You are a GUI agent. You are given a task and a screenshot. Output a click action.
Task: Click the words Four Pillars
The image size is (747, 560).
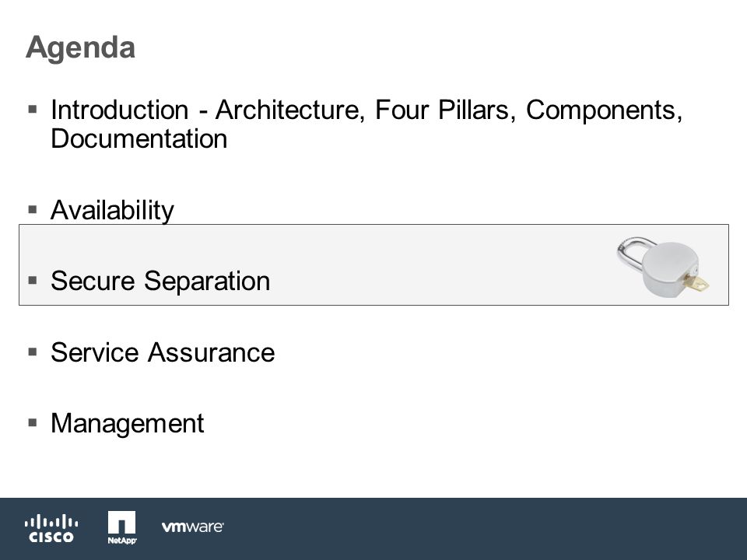pos(442,110)
